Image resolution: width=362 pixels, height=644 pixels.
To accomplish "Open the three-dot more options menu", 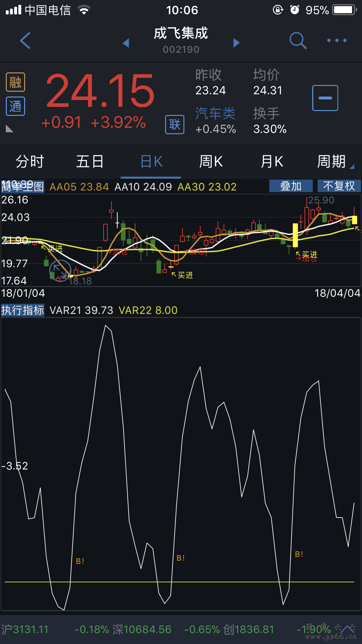I will (337, 41).
